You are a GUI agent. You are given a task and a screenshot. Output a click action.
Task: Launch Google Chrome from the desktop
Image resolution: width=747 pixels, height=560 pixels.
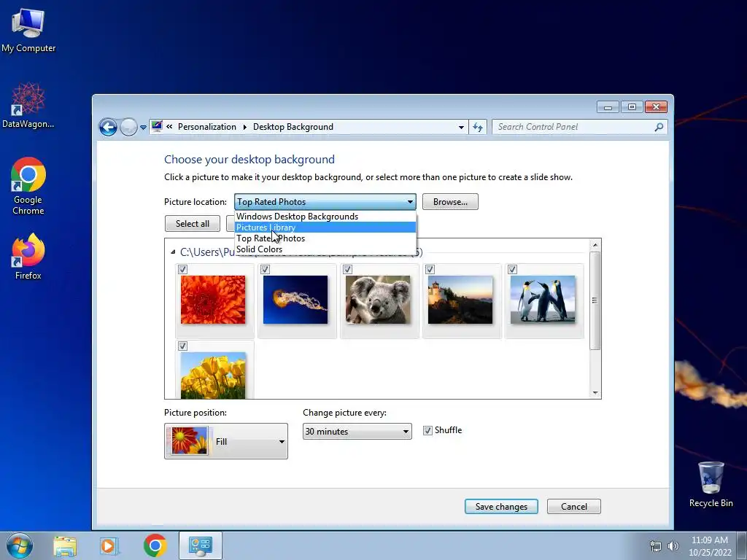28,186
